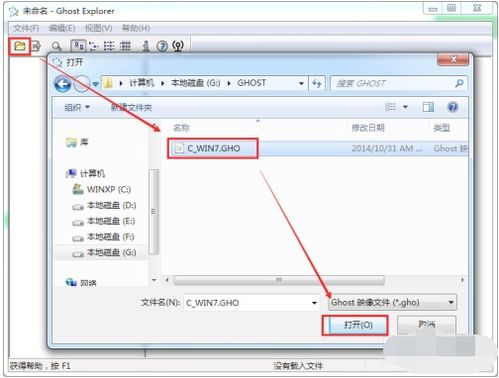499x378 pixels.
Task: Click the blue help icon in dialog
Action: click(x=452, y=107)
